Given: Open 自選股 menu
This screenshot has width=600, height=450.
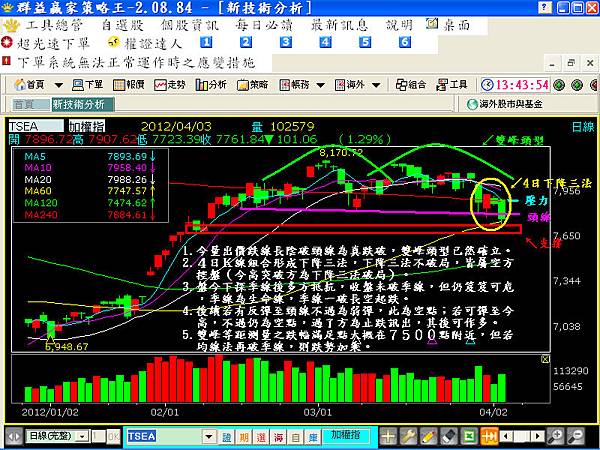Looking at the screenshot, I should click(122, 26).
